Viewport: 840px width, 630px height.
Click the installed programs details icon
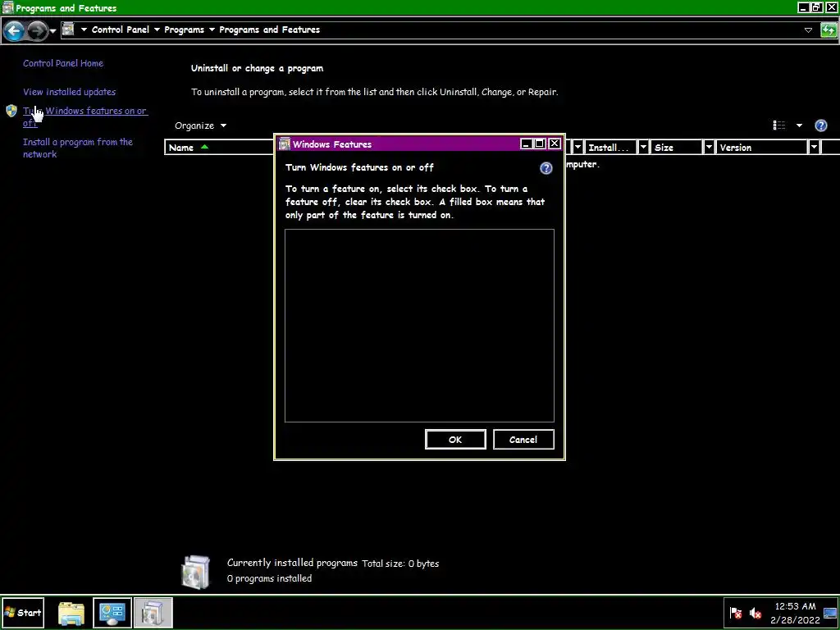point(196,572)
